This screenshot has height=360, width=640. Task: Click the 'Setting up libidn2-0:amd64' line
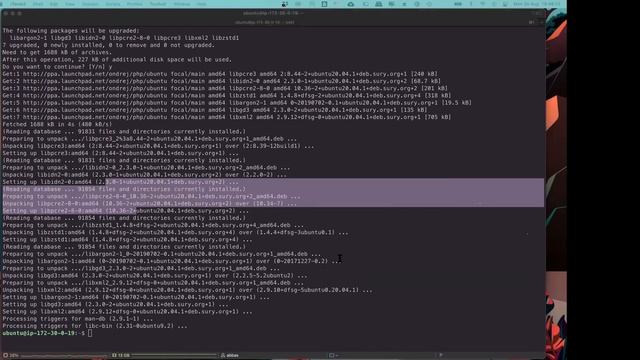coord(120,182)
